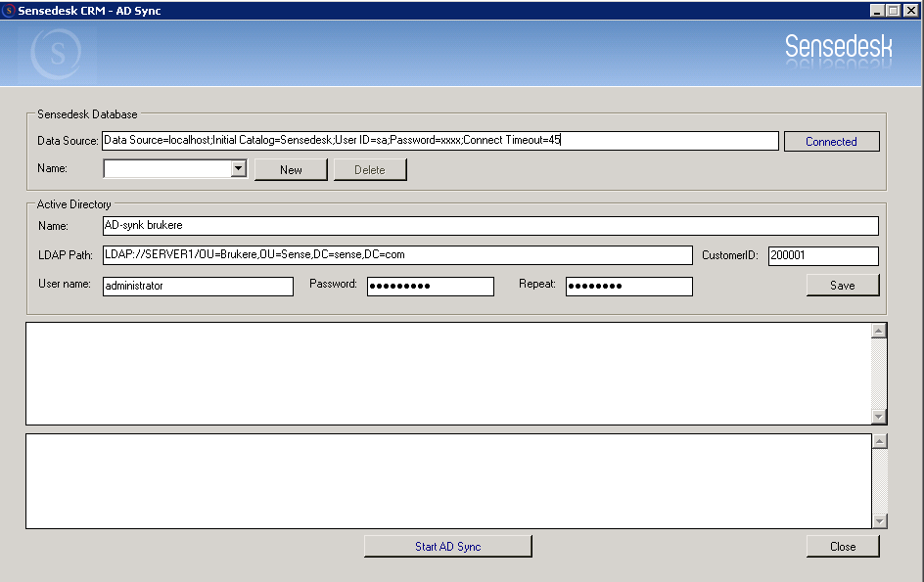Click the 'CustomerID:' label

(730, 255)
